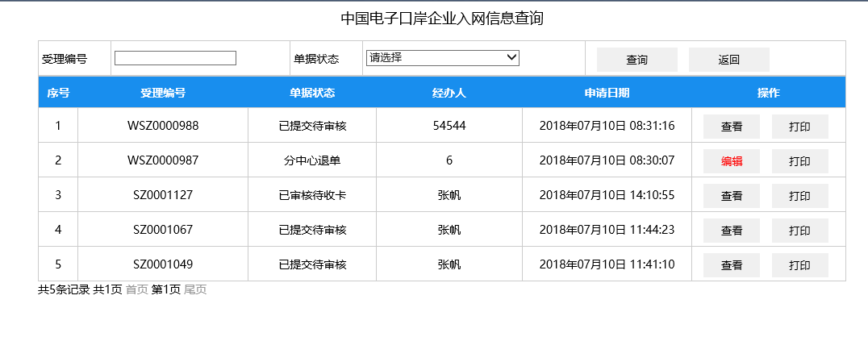This screenshot has width=868, height=337.
Task: Click sequence number 1 in WSZ0000988 row
Action: click(x=58, y=126)
